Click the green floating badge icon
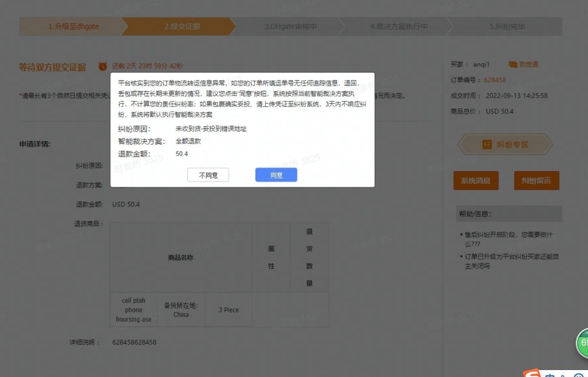This screenshot has height=377, width=588. point(583,343)
